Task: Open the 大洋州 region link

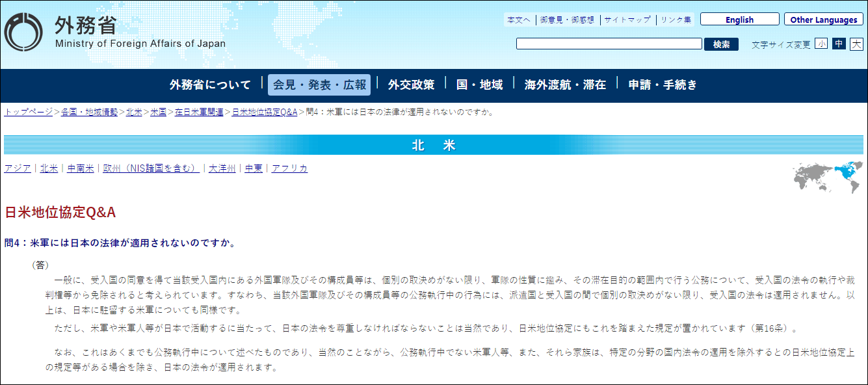Action: pos(222,168)
